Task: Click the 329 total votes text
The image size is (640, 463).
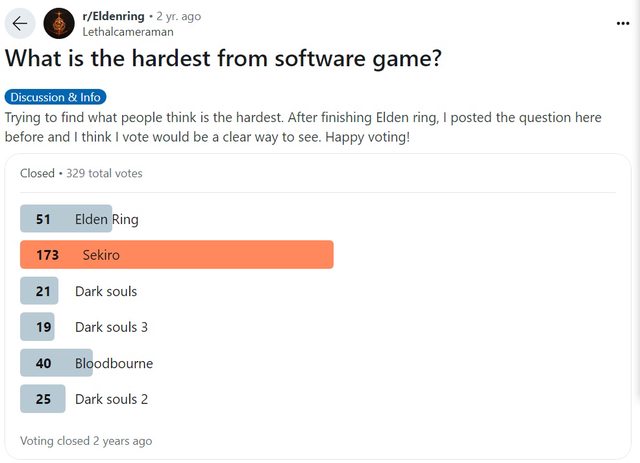Action: click(104, 173)
